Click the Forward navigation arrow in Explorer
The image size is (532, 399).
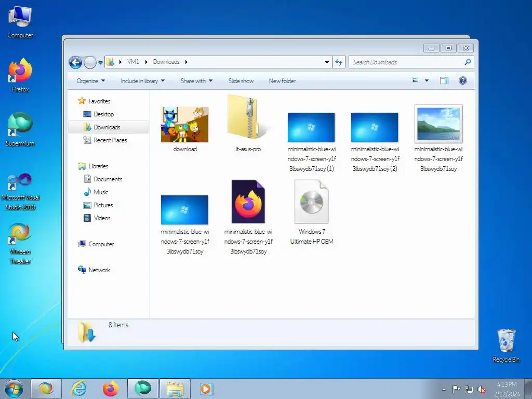[90, 62]
